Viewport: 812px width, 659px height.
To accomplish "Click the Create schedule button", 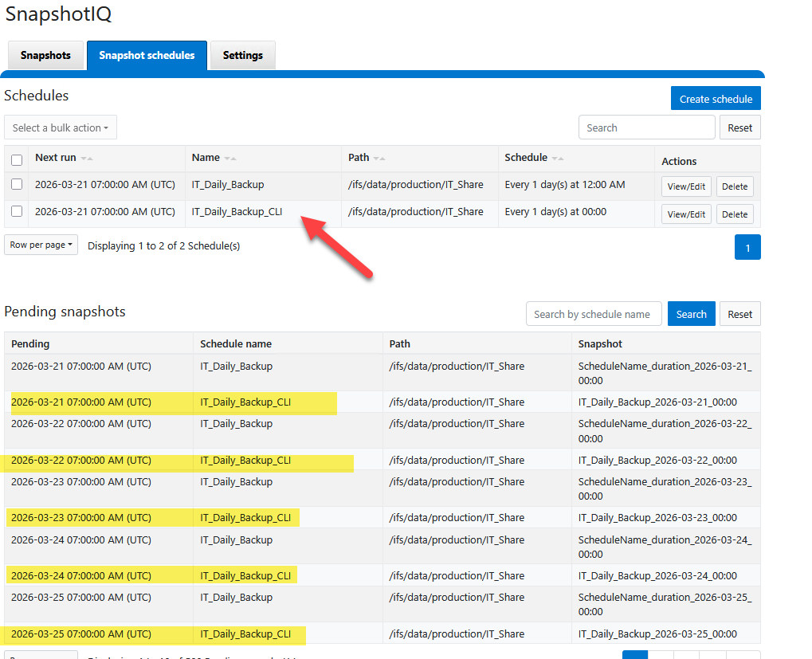I will pos(716,99).
